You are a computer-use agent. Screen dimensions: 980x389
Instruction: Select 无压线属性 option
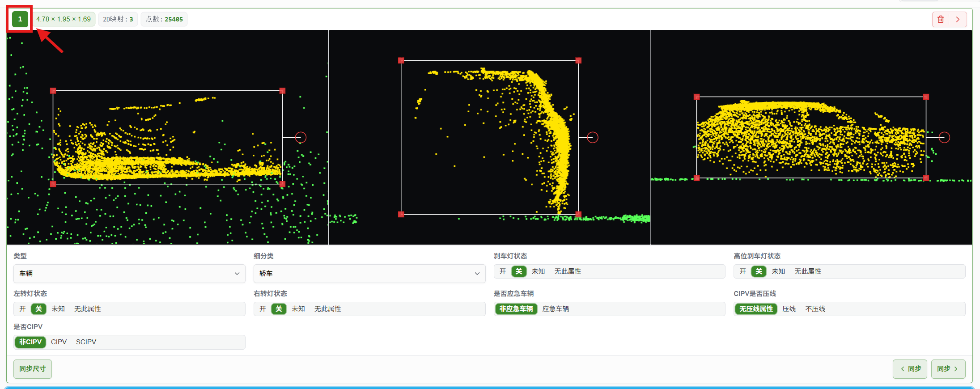[x=756, y=309]
